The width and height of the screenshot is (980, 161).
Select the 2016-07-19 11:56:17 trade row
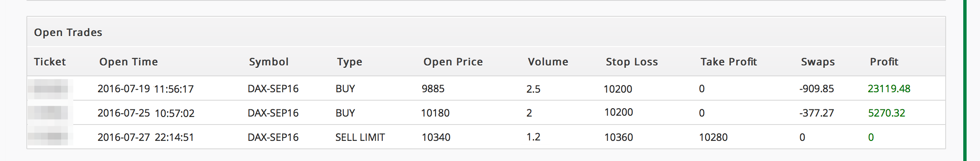[x=486, y=88]
